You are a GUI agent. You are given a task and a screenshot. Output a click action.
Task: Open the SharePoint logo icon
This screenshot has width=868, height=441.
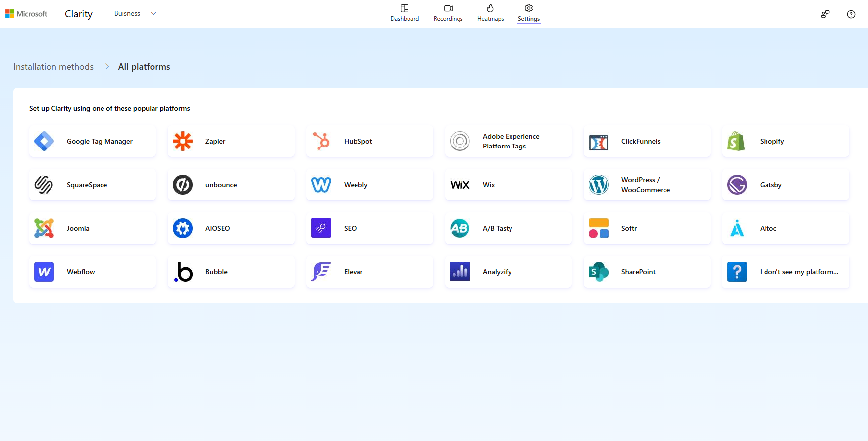coord(599,272)
